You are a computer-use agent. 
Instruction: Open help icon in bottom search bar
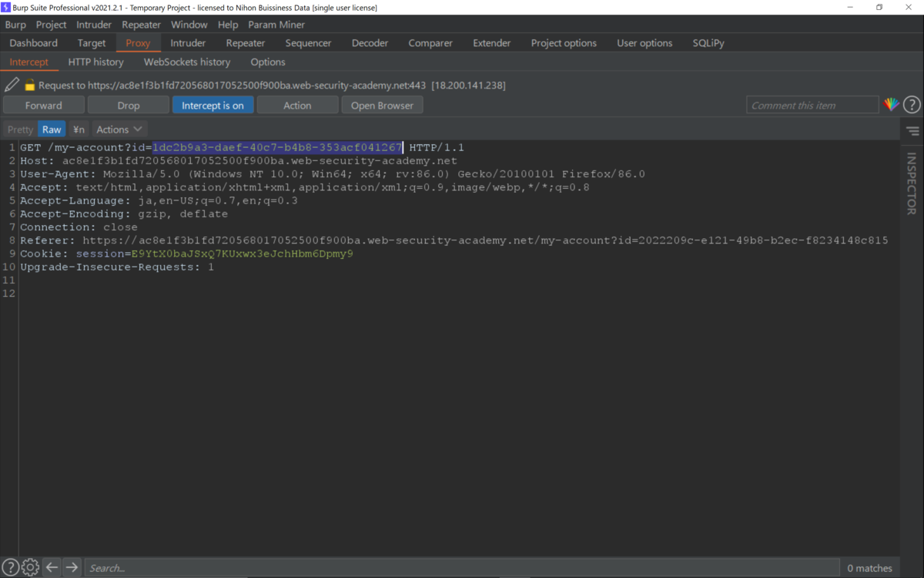coord(11,567)
